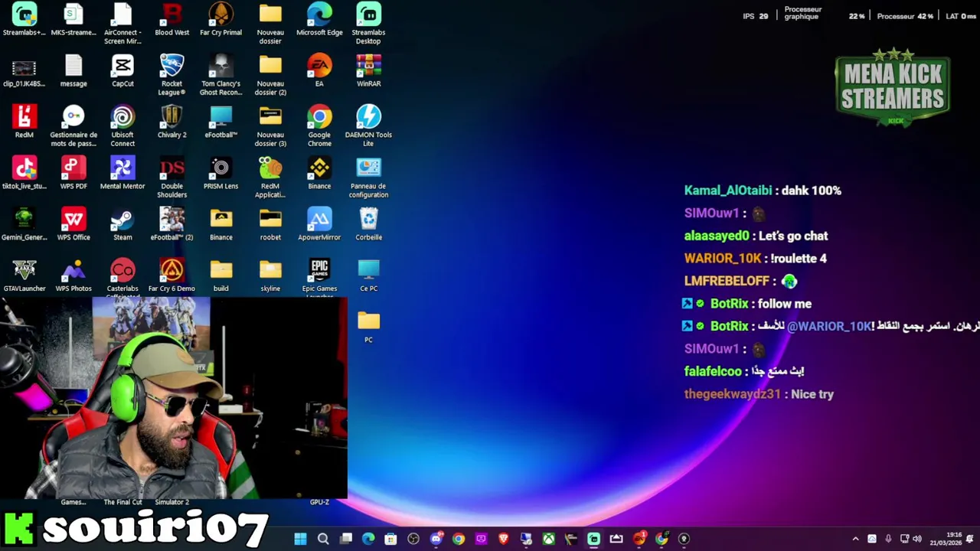Open the Gestionnaire de mots de passe shortcut
The width and height of the screenshot is (980, 551).
[x=73, y=126]
